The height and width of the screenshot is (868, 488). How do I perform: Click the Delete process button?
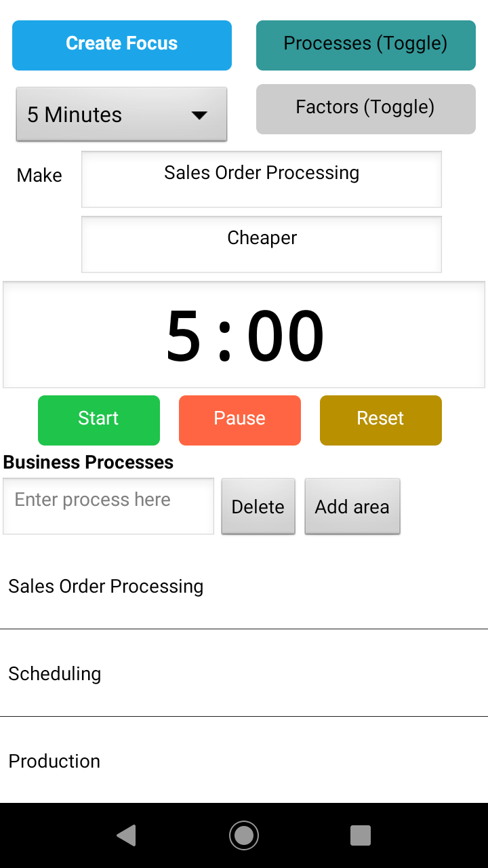point(258,507)
